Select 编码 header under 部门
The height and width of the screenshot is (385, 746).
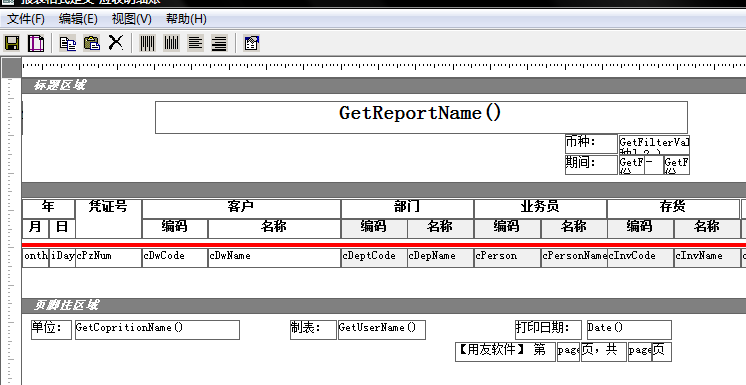coord(374,228)
